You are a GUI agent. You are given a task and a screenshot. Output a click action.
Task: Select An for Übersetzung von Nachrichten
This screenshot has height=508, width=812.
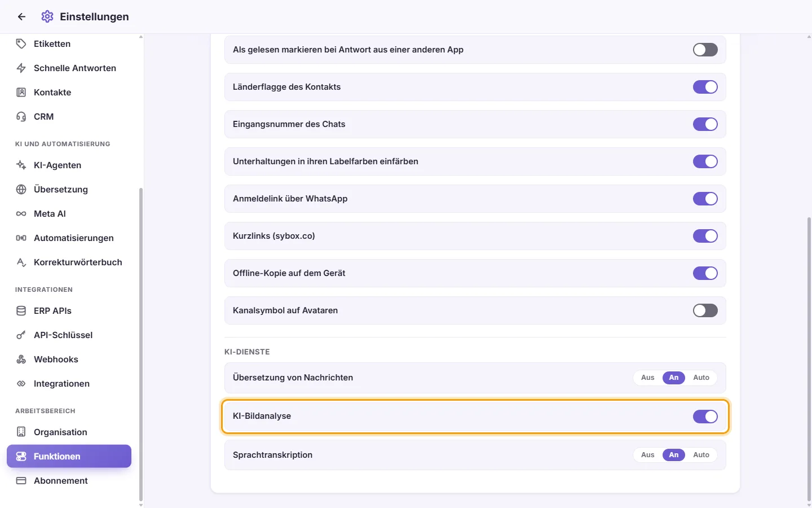tap(674, 378)
